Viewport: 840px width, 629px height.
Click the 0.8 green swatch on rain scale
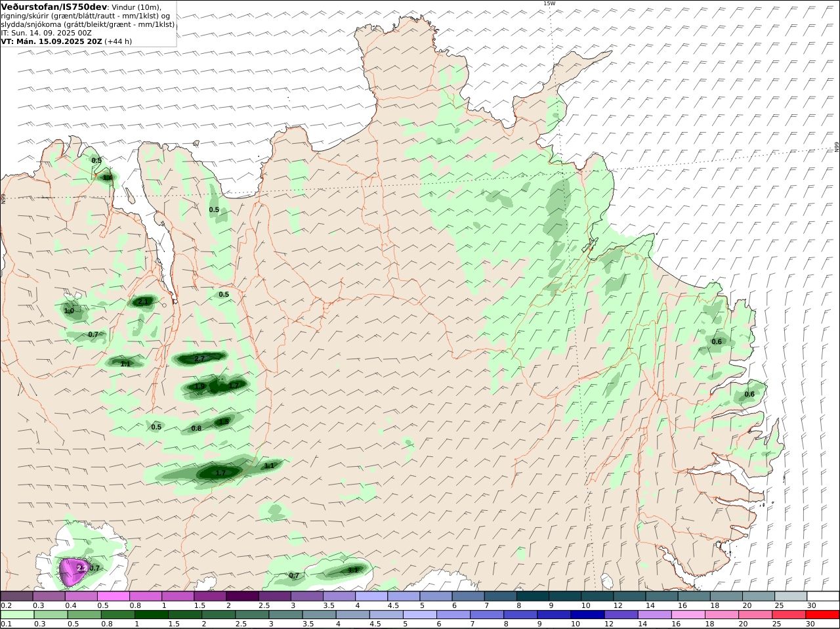click(118, 615)
